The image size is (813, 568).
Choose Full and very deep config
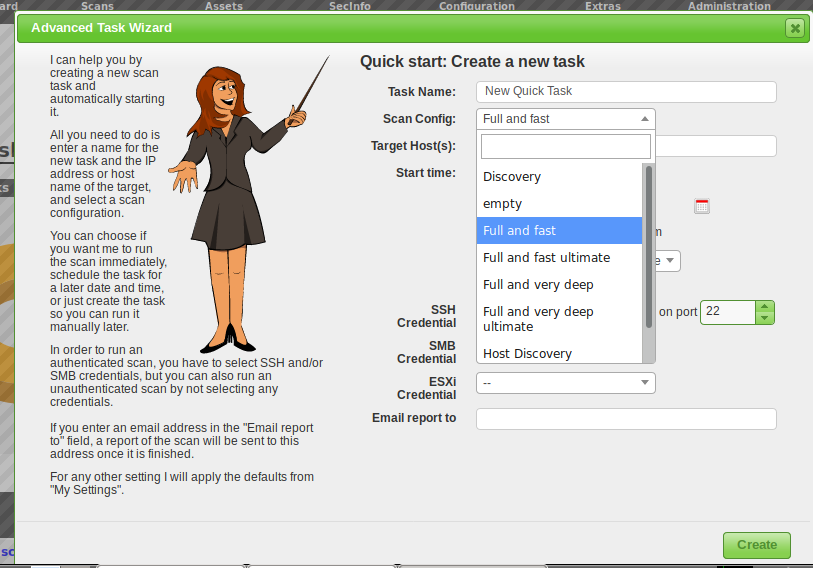pyautogui.click(x=538, y=285)
